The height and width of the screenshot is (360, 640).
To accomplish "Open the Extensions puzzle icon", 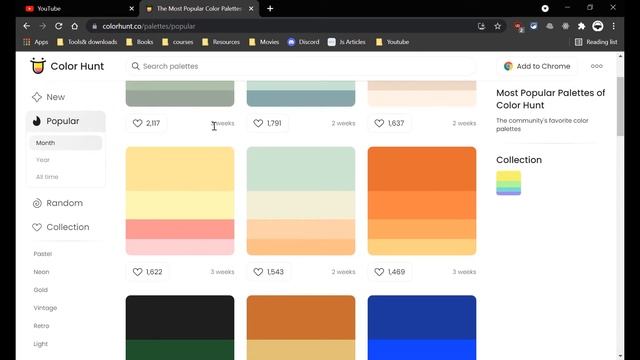I will tap(581, 26).
